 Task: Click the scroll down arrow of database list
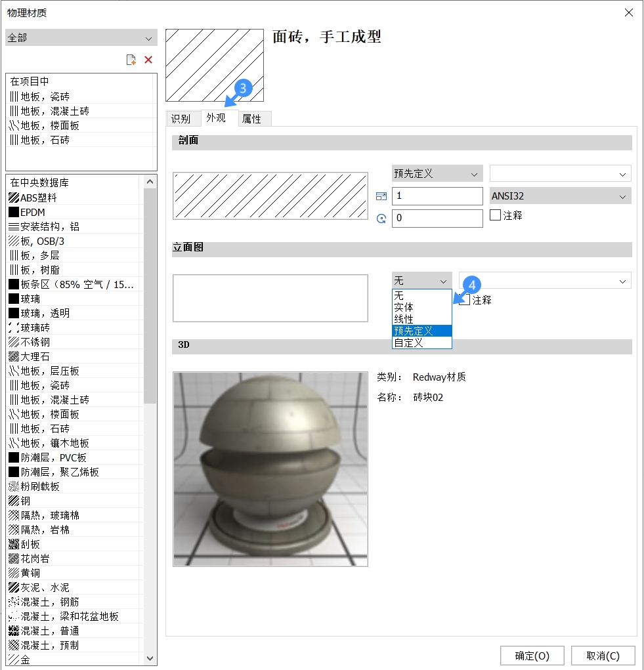150,658
